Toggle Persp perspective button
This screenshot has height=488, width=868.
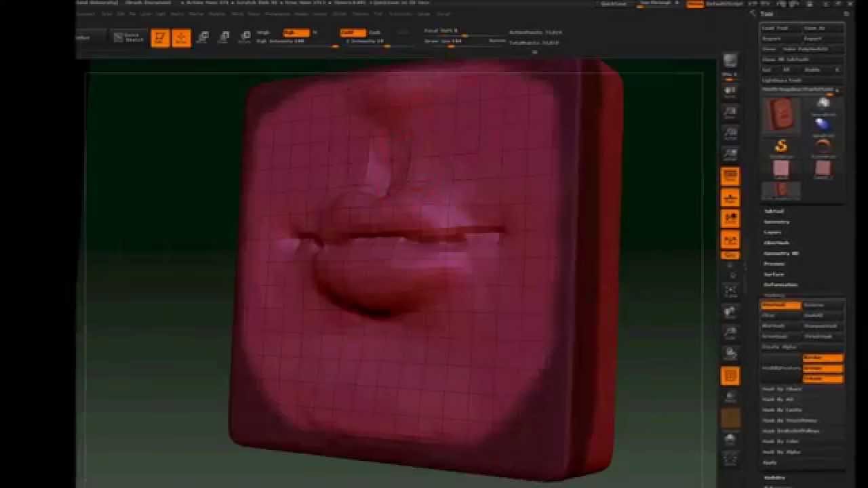coord(730,177)
